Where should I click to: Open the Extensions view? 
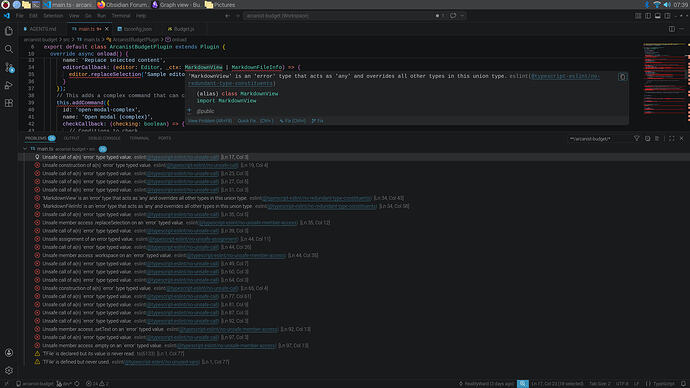click(x=8, y=103)
